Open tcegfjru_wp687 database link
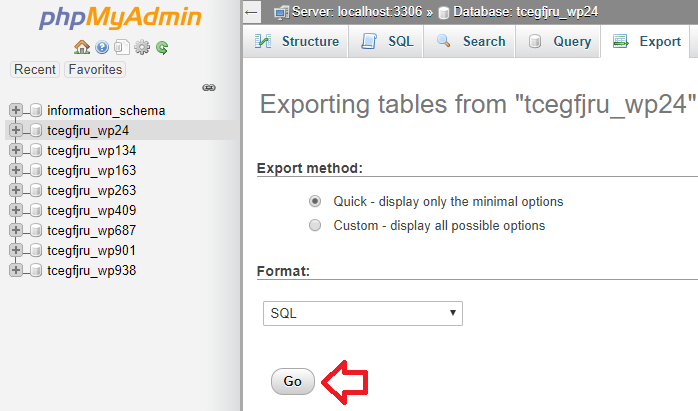The image size is (698, 411). click(x=92, y=230)
